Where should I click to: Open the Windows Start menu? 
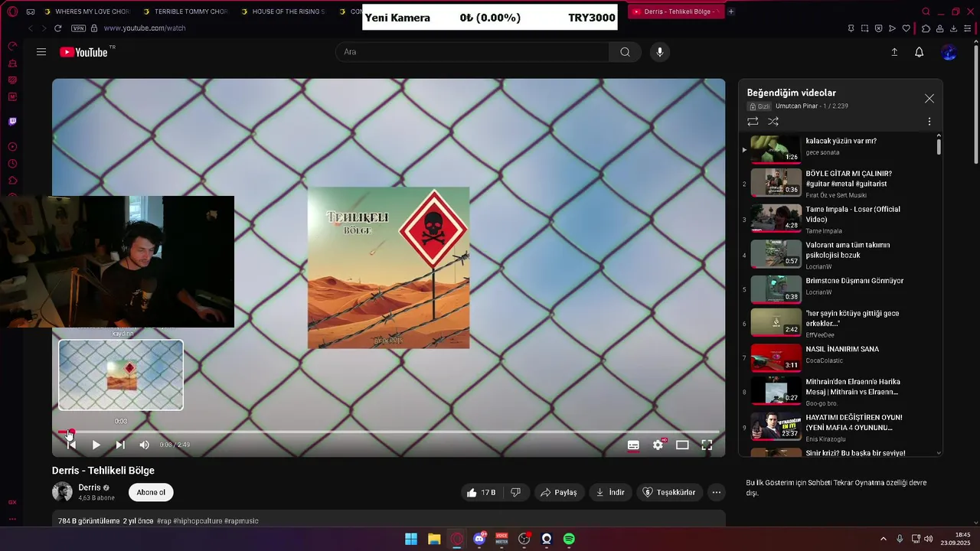point(411,539)
